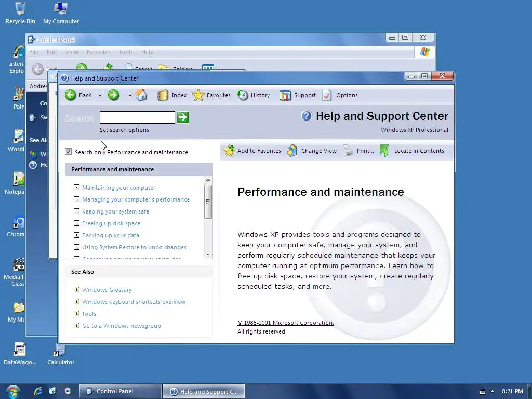Go to the Home page icon
The height and width of the screenshot is (399, 532).
pyautogui.click(x=141, y=95)
